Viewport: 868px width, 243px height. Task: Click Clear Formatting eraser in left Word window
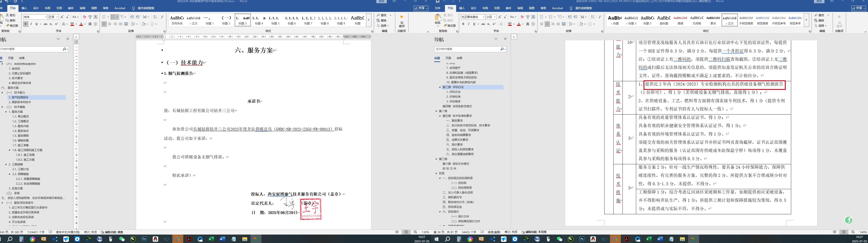coord(85,17)
